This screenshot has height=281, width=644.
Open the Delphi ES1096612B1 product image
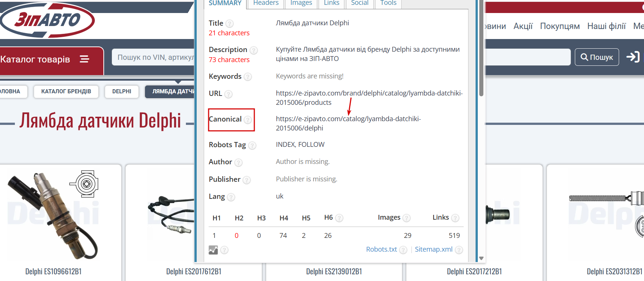pos(54,215)
